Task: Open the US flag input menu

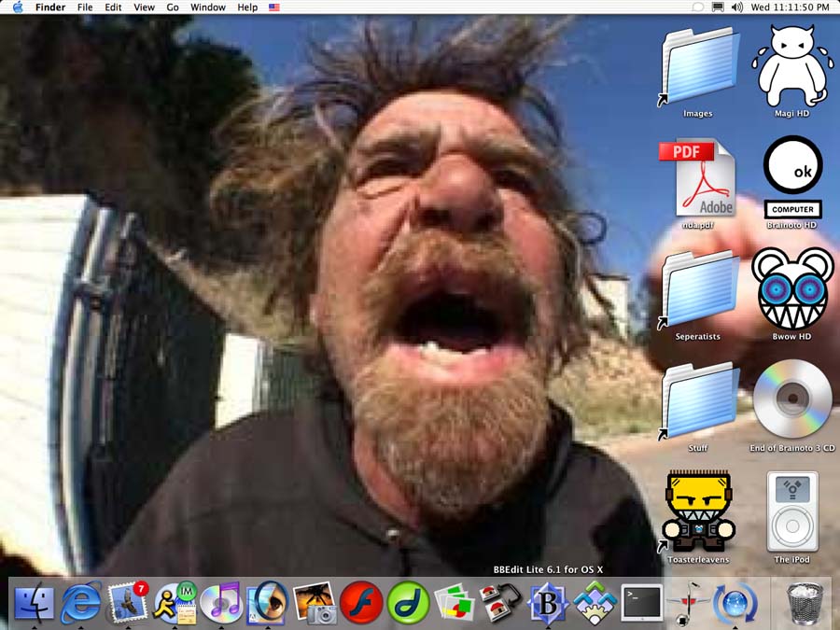Action: click(274, 7)
